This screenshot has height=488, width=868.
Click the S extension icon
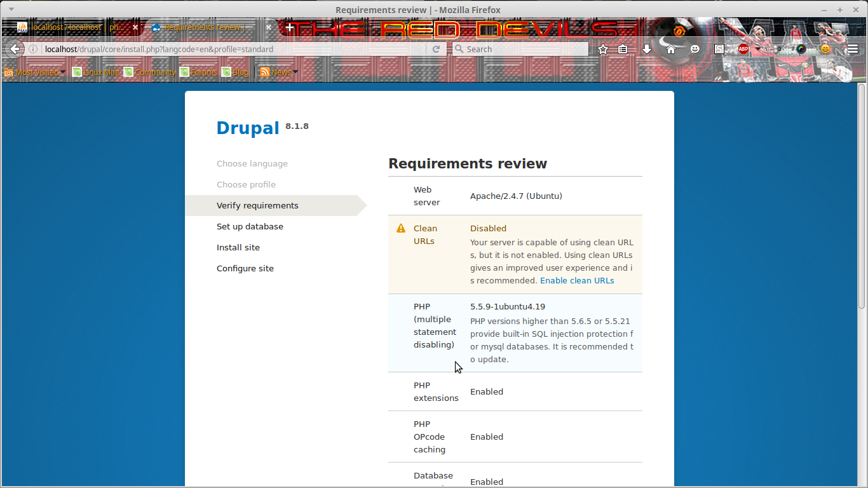719,48
